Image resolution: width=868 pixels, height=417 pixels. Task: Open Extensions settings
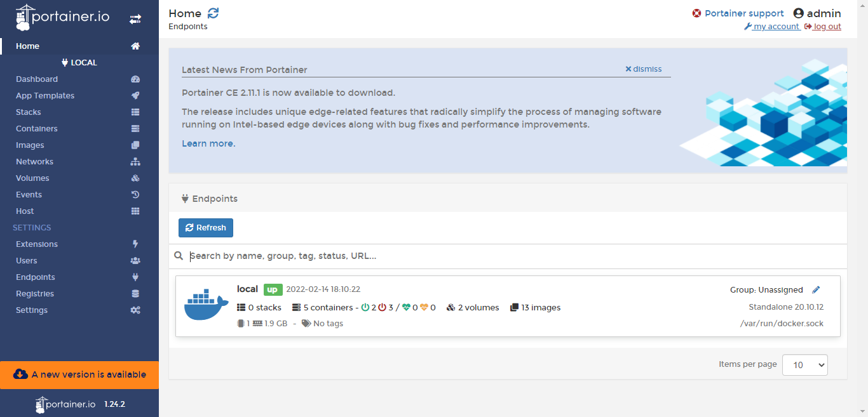[79, 244]
